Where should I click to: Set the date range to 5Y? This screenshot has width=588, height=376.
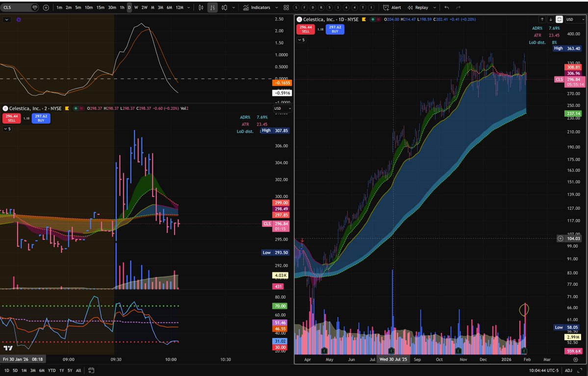point(70,371)
